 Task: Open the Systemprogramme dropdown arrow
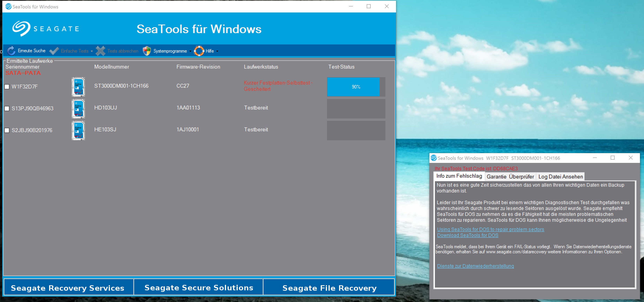click(190, 51)
